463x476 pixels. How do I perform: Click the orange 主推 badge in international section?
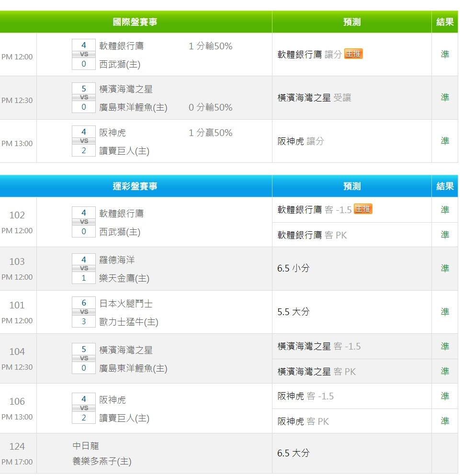[x=353, y=54]
